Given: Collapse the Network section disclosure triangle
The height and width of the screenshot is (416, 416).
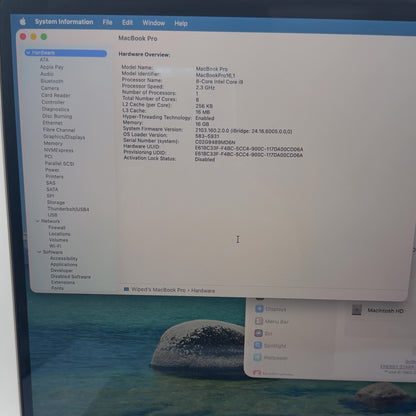Looking at the screenshot, I should (x=37, y=221).
